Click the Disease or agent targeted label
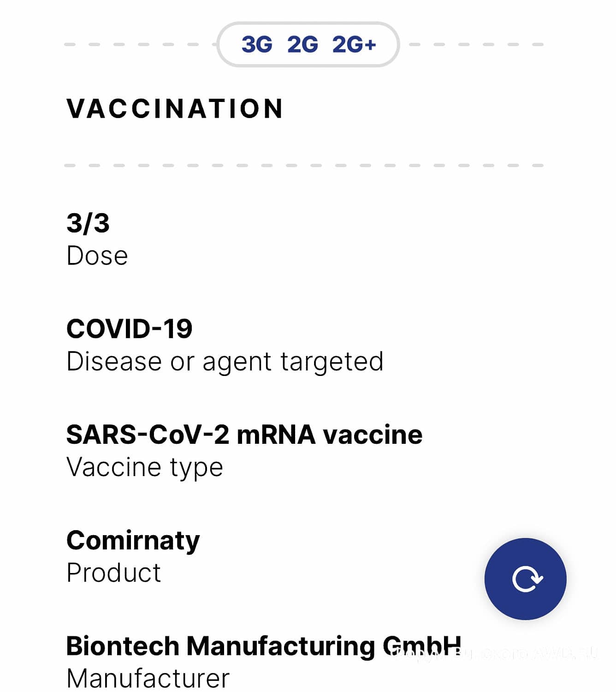Image resolution: width=616 pixels, height=692 pixels. [x=225, y=362]
